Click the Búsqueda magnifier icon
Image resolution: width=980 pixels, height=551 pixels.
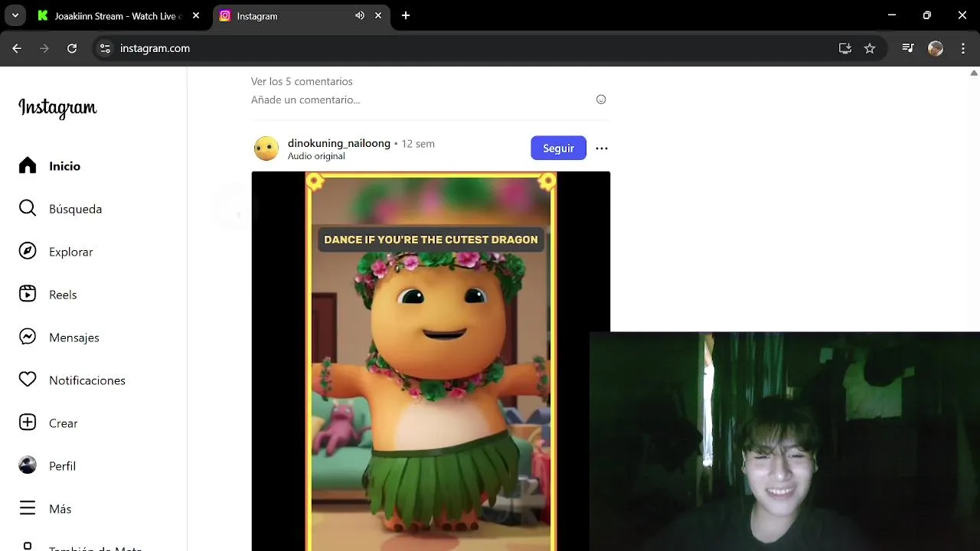pyautogui.click(x=28, y=209)
